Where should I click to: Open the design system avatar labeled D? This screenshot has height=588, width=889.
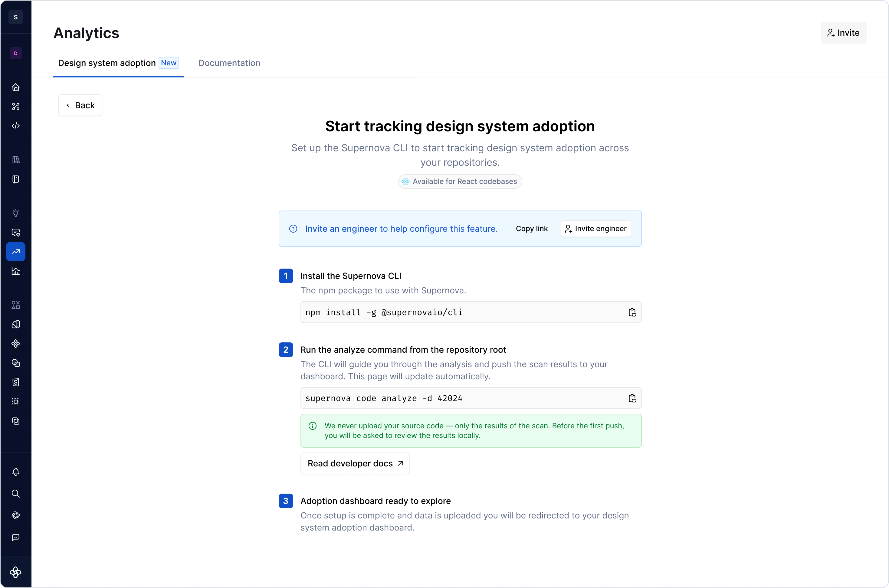pos(15,53)
